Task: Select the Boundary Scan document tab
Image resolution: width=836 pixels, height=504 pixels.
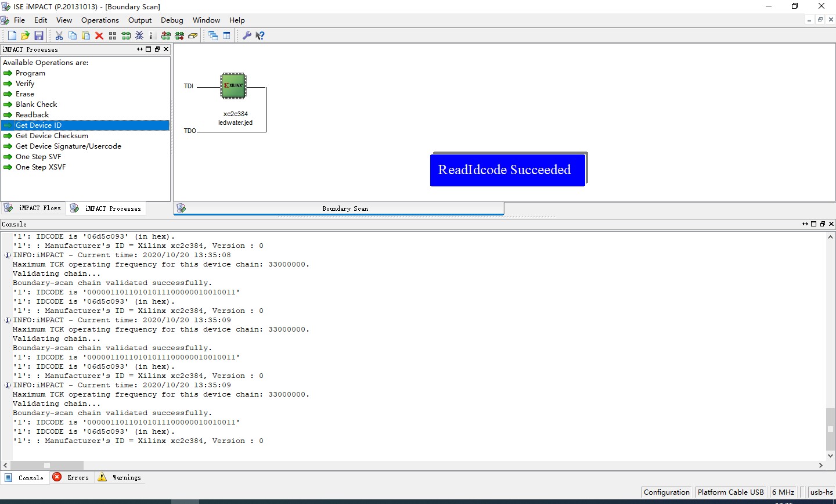Action: pyautogui.click(x=339, y=208)
